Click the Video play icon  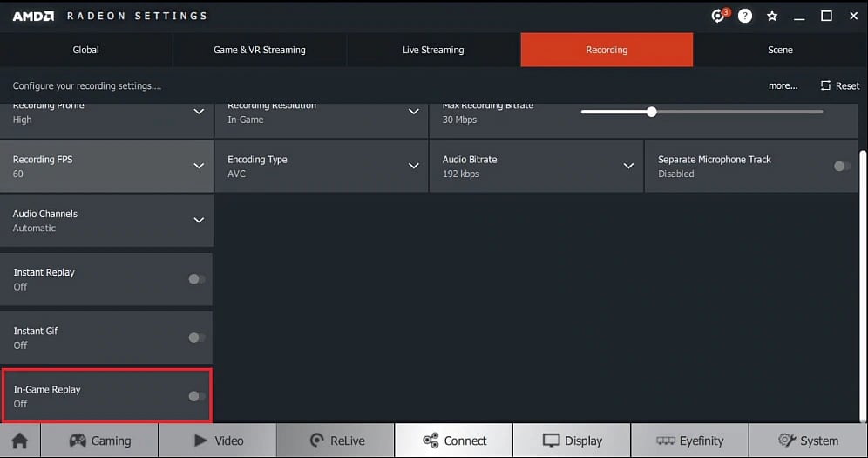tap(200, 441)
